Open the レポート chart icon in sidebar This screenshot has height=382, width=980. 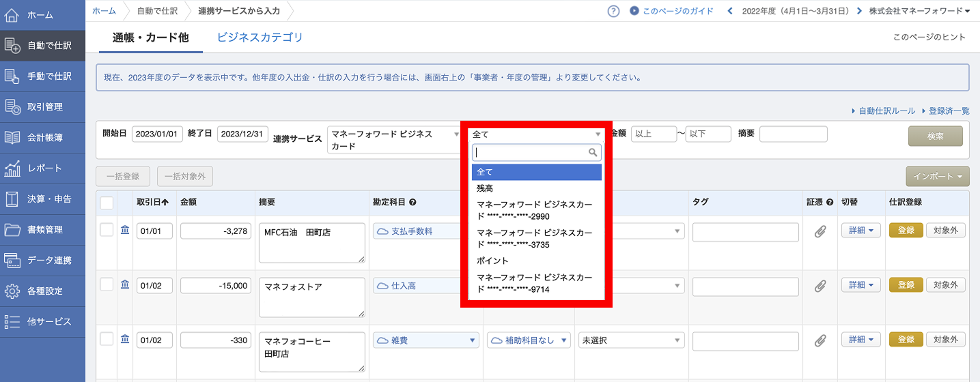[12, 168]
